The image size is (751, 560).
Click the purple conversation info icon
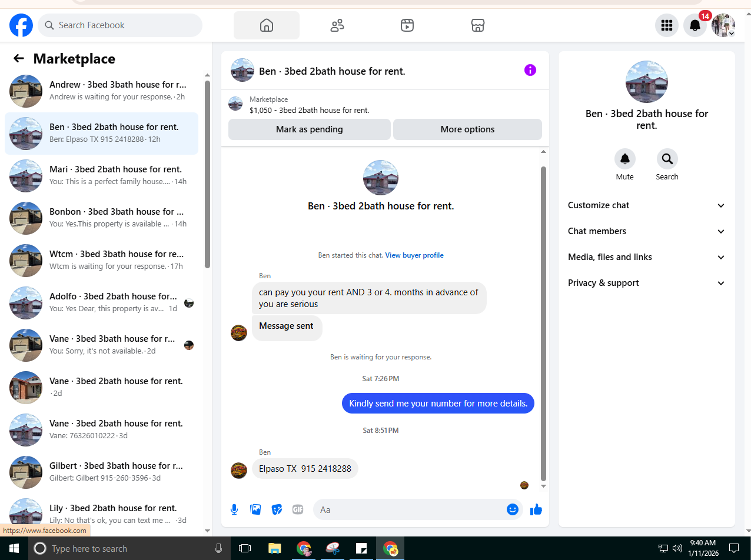click(x=530, y=71)
